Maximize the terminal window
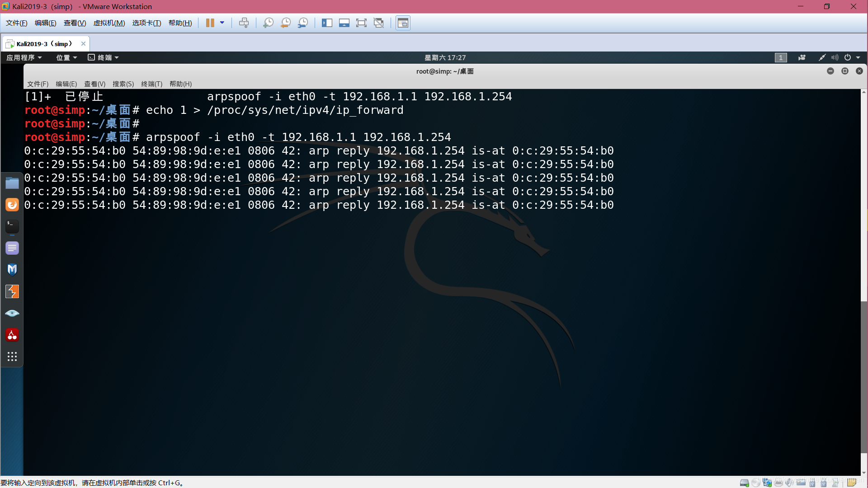868x488 pixels. (x=845, y=71)
